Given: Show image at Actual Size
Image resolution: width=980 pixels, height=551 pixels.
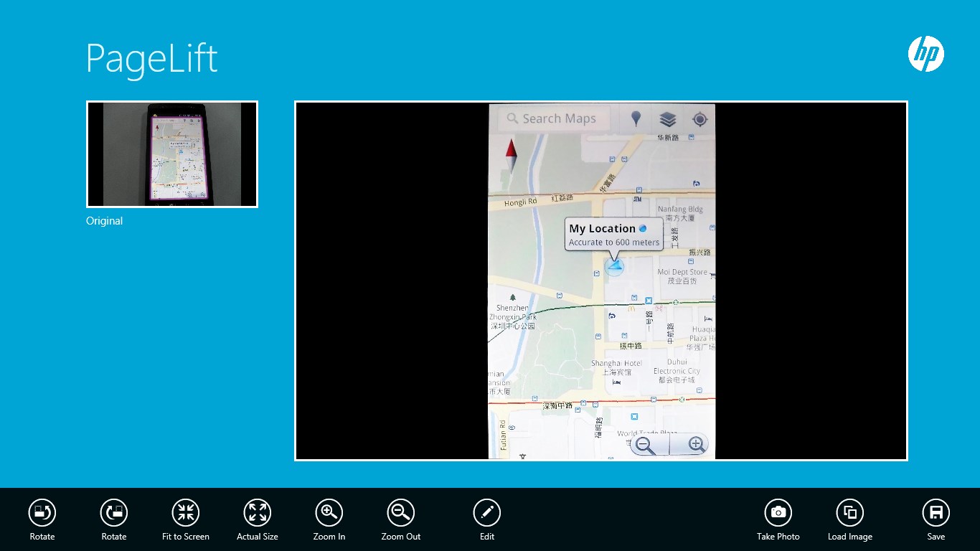Looking at the screenshot, I should point(258,513).
